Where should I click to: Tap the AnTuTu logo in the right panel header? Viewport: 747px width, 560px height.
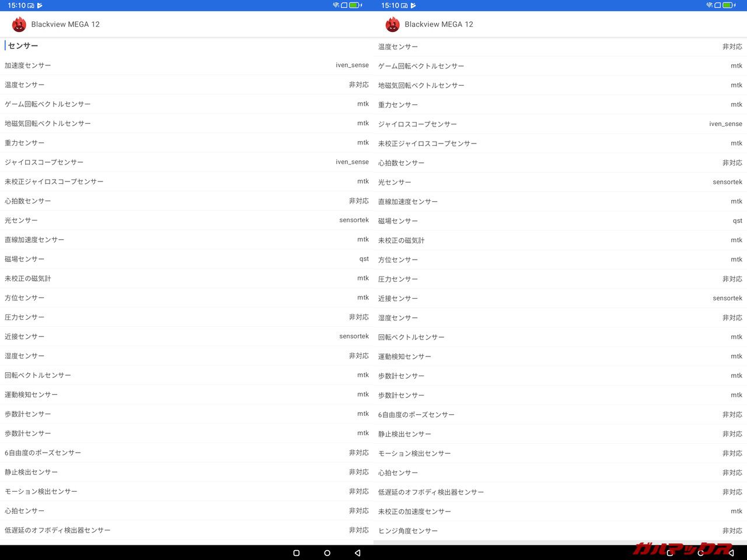click(393, 24)
